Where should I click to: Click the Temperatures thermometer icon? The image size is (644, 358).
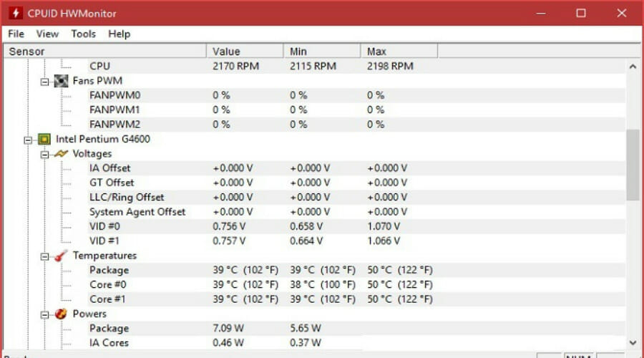(x=62, y=256)
